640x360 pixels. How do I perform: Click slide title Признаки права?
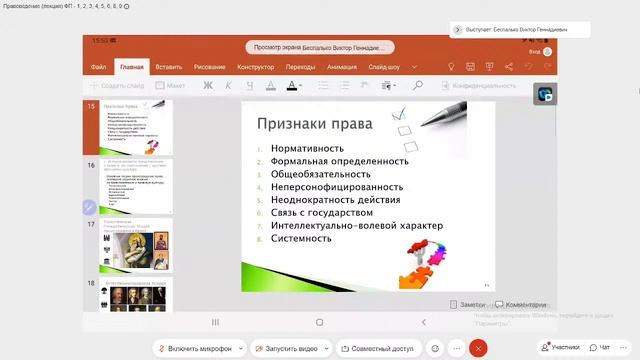click(315, 123)
